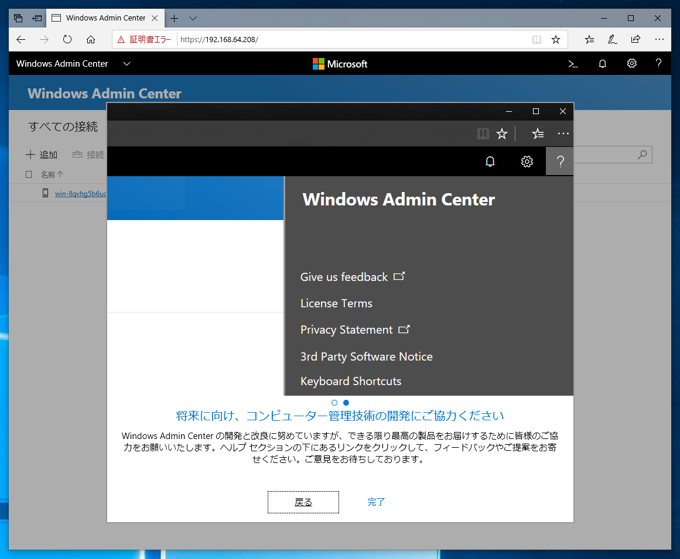
Task: Click the Microsoft logo in header
Action: [x=340, y=64]
